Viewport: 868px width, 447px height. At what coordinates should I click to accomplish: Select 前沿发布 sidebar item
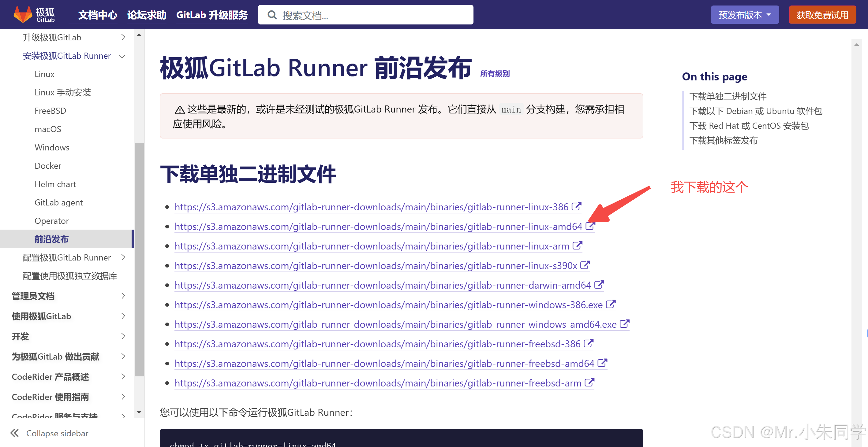67,239
